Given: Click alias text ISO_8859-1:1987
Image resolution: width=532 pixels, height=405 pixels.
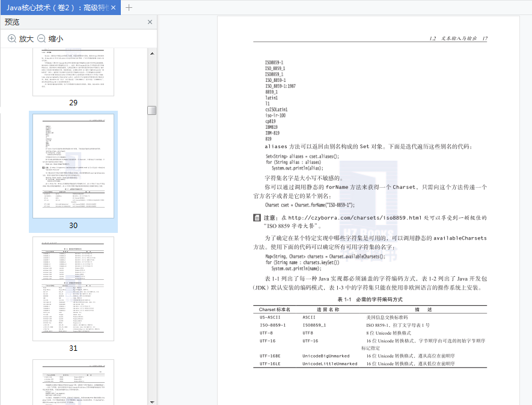Looking at the screenshot, I should click(280, 86).
